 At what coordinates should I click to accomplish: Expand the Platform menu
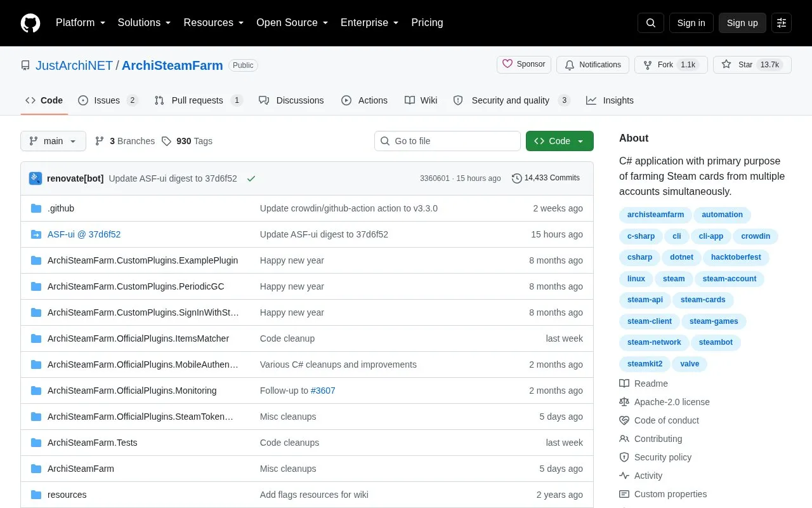[81, 23]
